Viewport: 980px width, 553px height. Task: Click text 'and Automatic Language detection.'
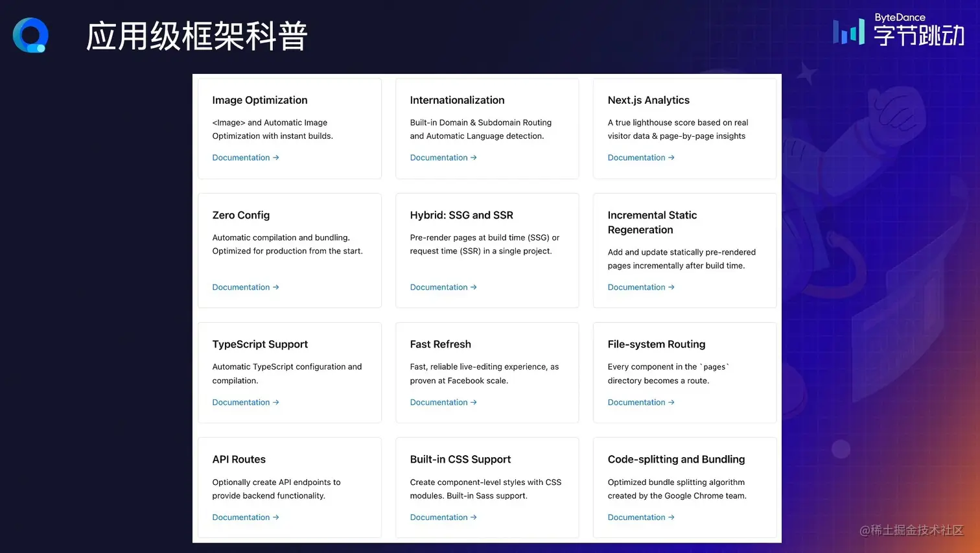click(x=477, y=136)
